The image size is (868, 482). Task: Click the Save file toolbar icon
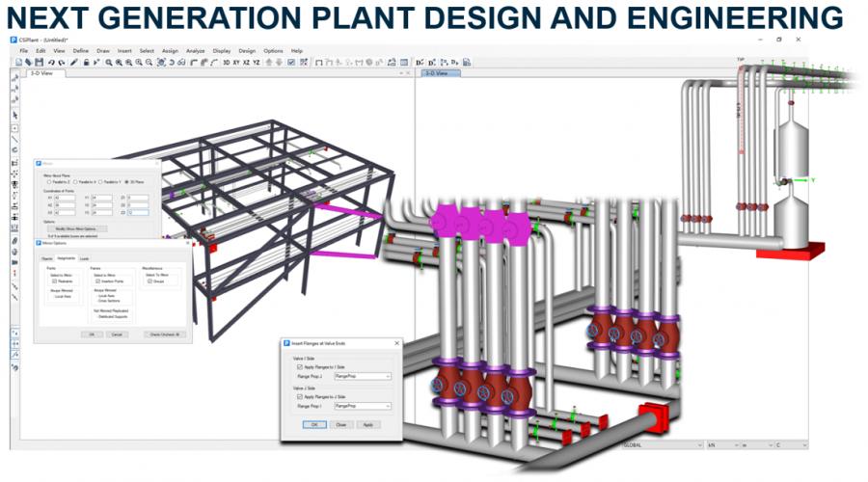click(39, 62)
